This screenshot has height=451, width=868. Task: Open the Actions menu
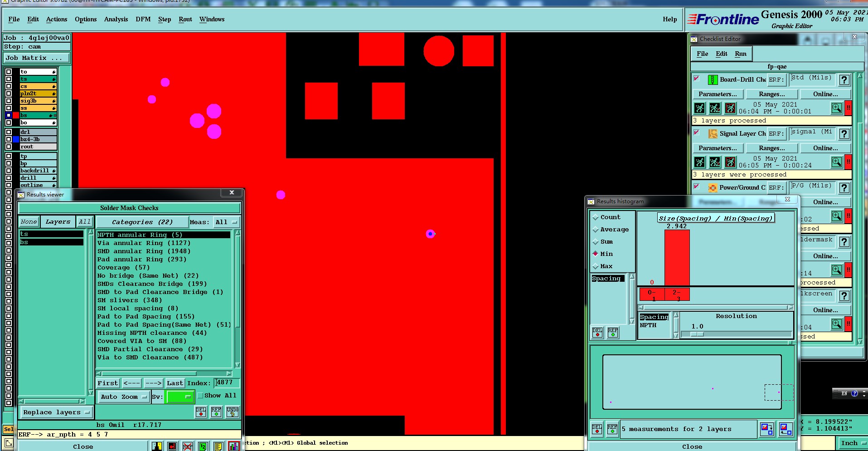(57, 19)
